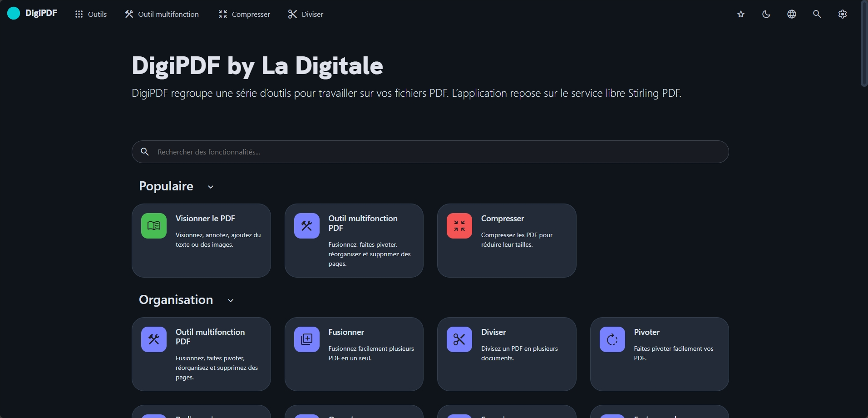Screen dimensions: 868x418
Task: Click the Pivoter rotate icon
Action: tap(612, 339)
